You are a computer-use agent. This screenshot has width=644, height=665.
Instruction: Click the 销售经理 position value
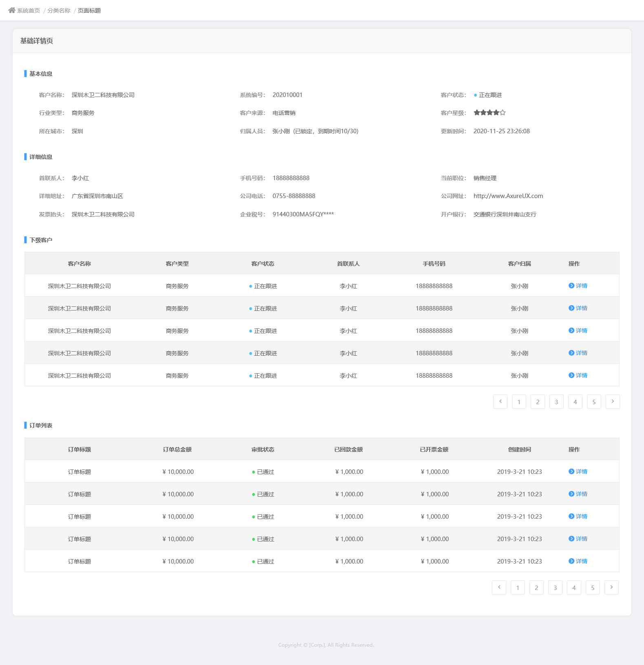pos(485,178)
